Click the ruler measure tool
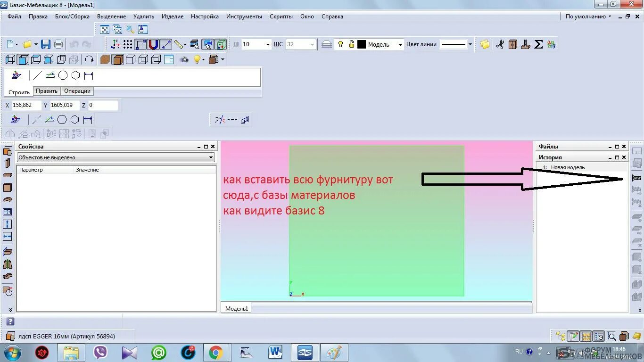 [178, 44]
